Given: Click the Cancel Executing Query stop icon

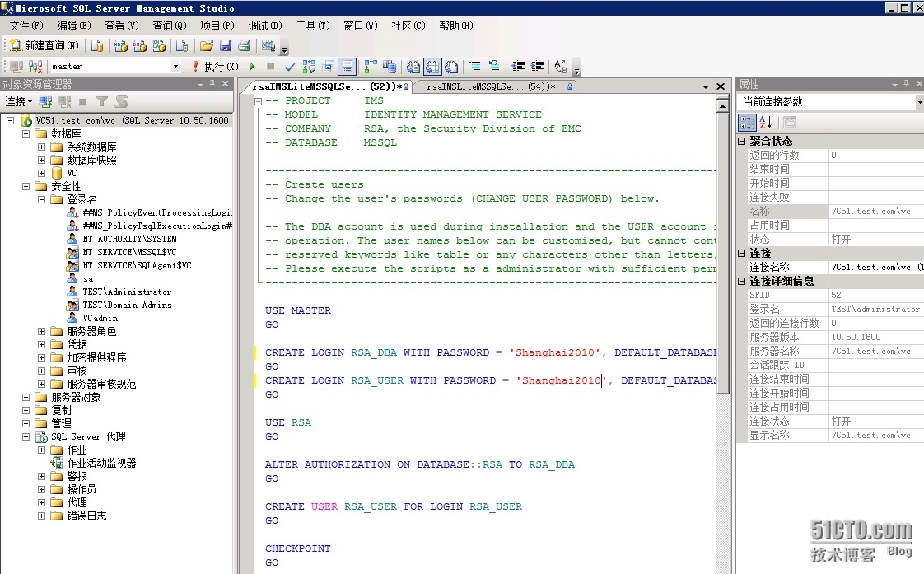Looking at the screenshot, I should pos(270,67).
